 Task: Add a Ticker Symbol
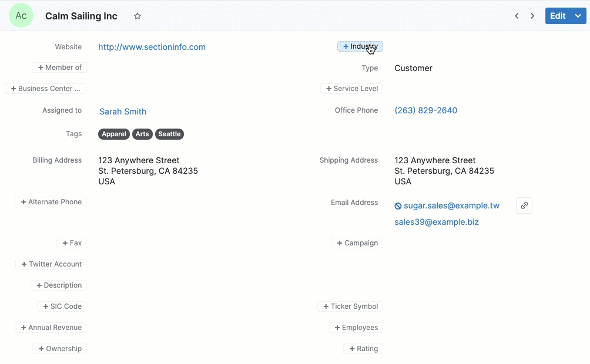[x=350, y=306]
